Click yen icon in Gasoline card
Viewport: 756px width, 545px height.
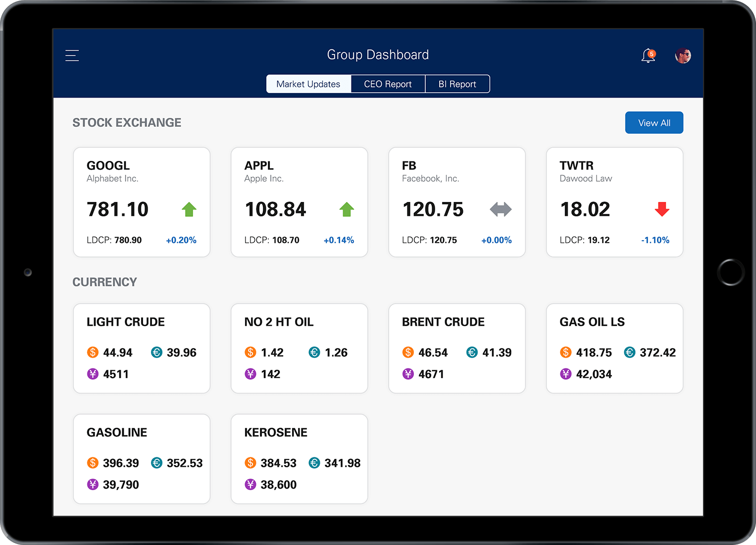93,484
